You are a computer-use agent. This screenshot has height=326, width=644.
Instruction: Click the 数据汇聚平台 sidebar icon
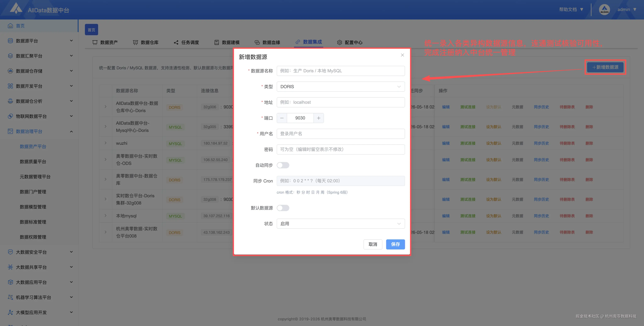(10, 56)
